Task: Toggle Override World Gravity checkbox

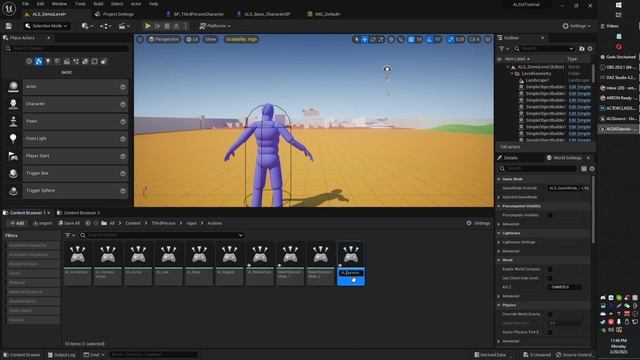Action: [550, 314]
